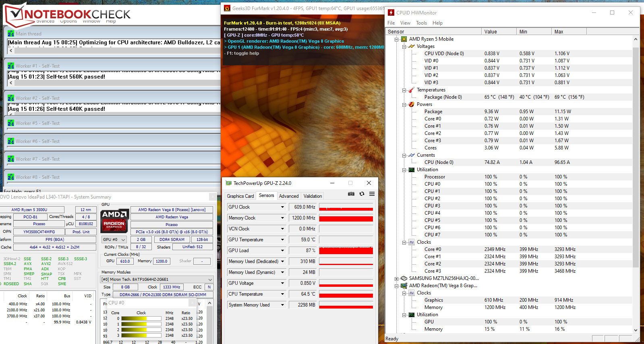This screenshot has width=644, height=344.
Task: Click the Worker #8 Self-Test window icon
Action: [11, 177]
